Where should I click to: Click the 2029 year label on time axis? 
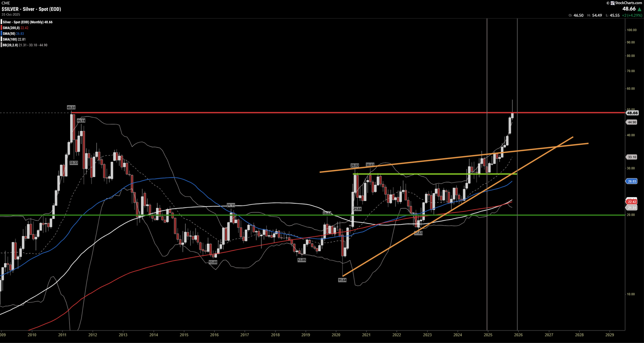pyautogui.click(x=609, y=335)
